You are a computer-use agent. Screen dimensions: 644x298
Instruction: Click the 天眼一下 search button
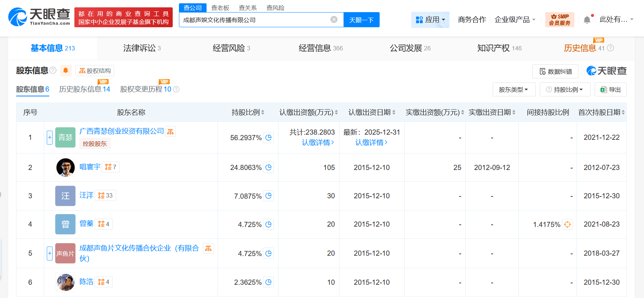(x=361, y=20)
